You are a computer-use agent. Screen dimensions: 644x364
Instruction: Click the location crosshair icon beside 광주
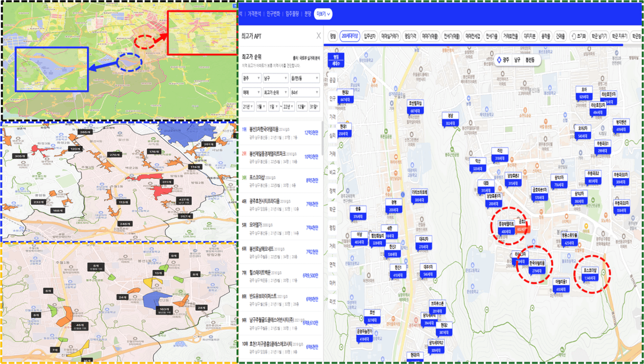click(x=499, y=60)
